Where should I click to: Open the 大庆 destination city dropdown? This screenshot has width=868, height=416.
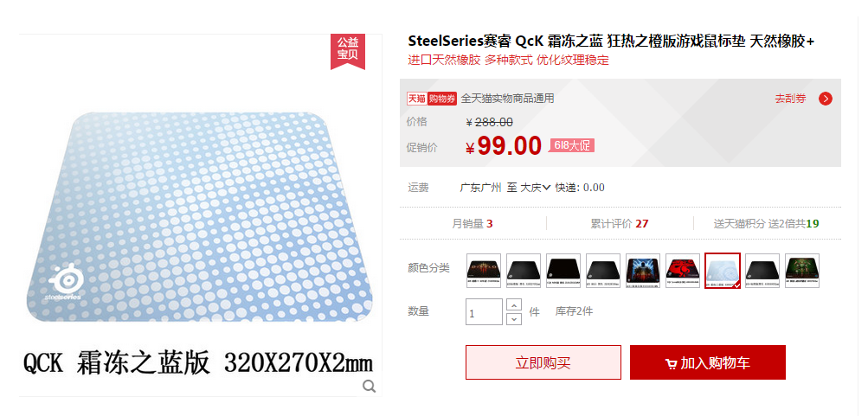pyautogui.click(x=536, y=188)
